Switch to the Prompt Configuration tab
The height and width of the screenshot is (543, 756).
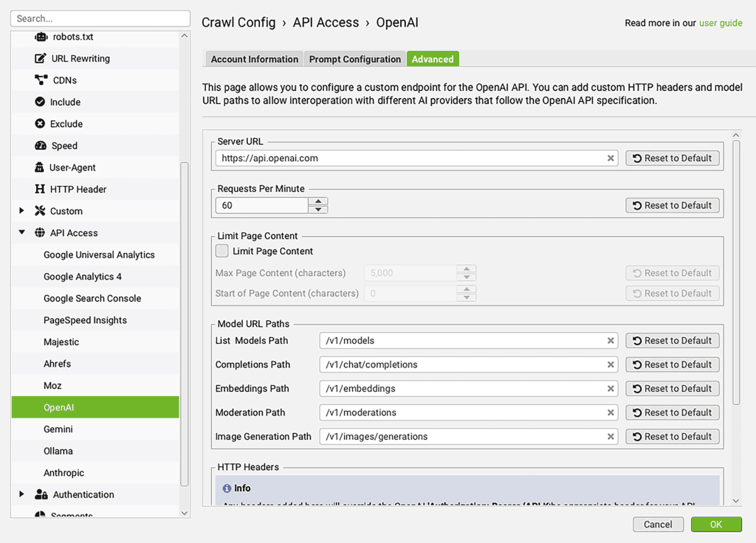pos(354,59)
